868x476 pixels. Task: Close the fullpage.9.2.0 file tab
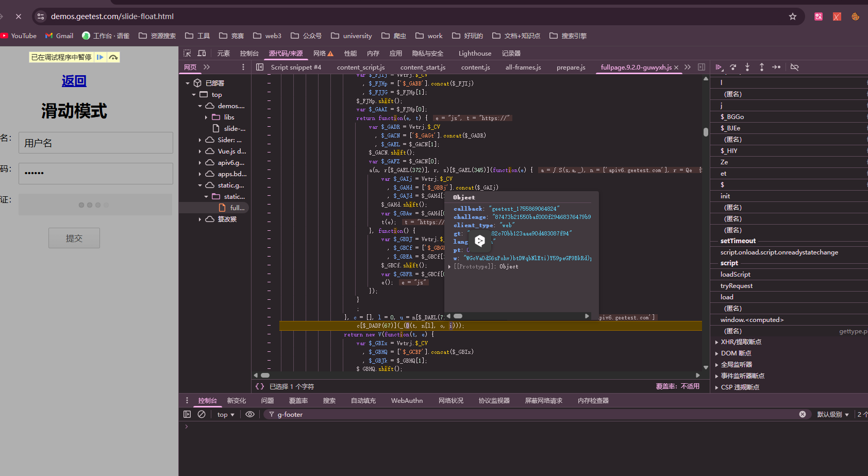(676, 67)
